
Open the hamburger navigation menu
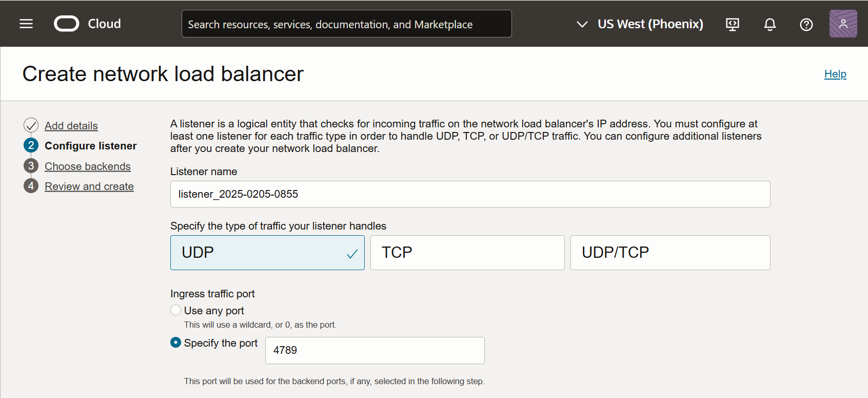(26, 24)
